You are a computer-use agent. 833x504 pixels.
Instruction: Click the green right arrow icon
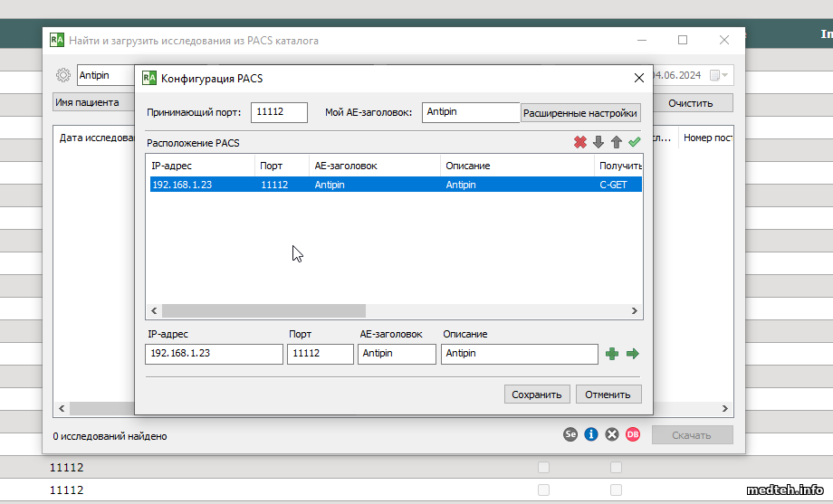tap(632, 354)
